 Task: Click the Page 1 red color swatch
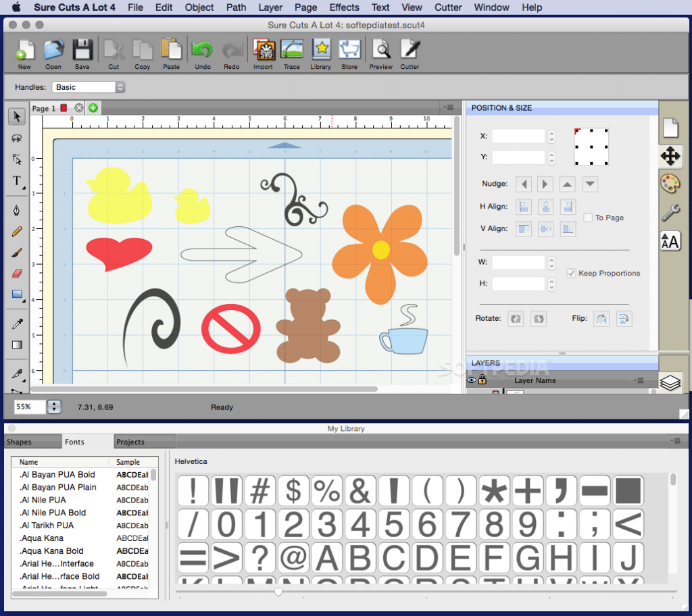64,107
